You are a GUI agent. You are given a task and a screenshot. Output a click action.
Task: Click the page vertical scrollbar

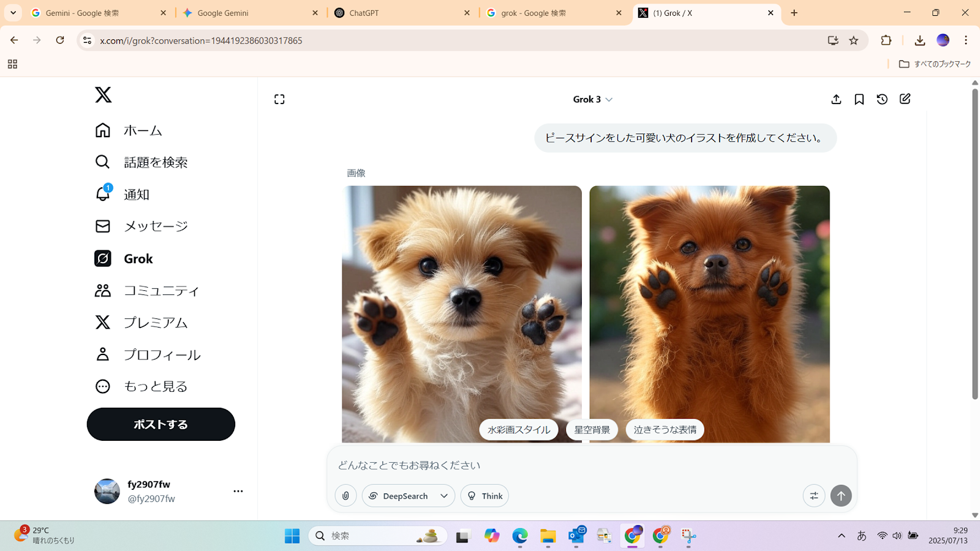[x=975, y=245]
